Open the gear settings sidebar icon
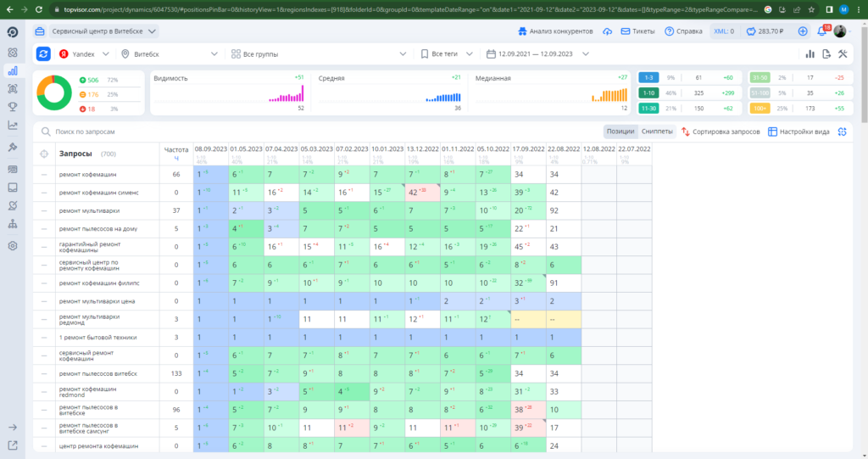The image size is (868, 459). coord(12,245)
